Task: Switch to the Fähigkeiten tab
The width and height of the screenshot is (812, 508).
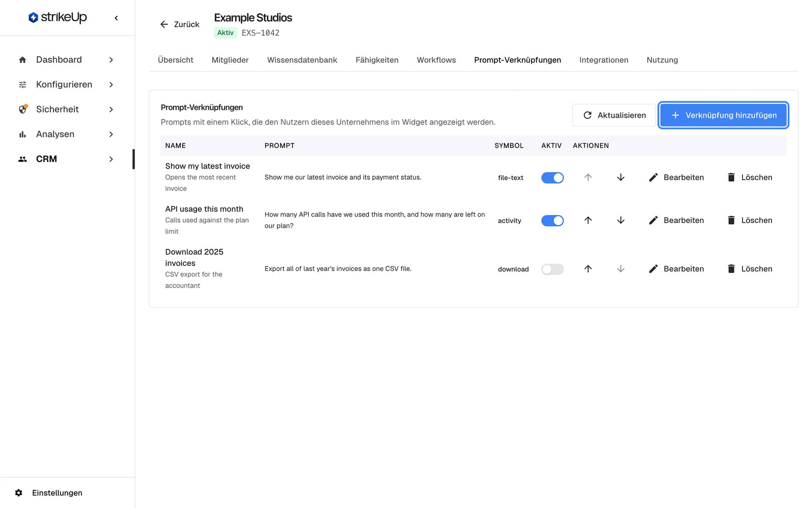Action: [x=377, y=60]
